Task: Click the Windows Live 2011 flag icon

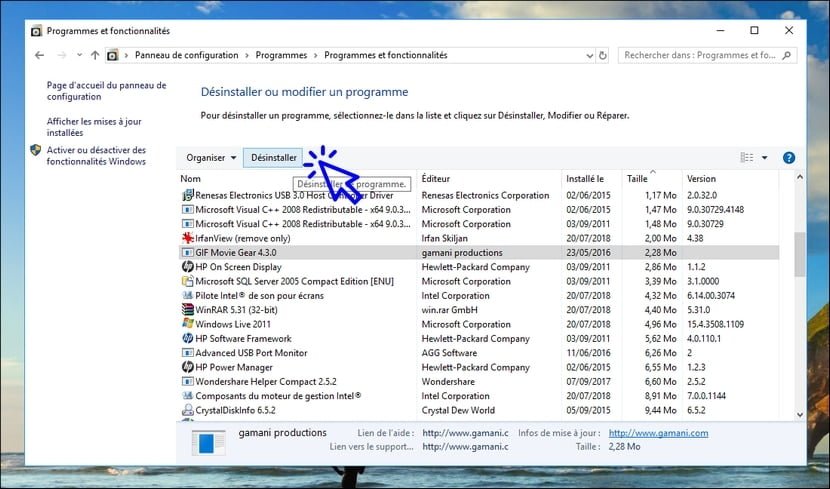Action: (187, 324)
